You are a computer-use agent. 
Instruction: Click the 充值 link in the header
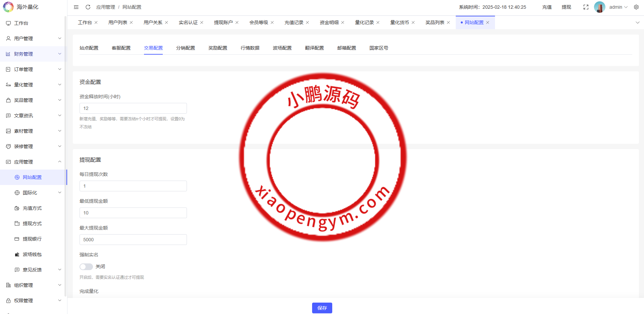(547, 7)
